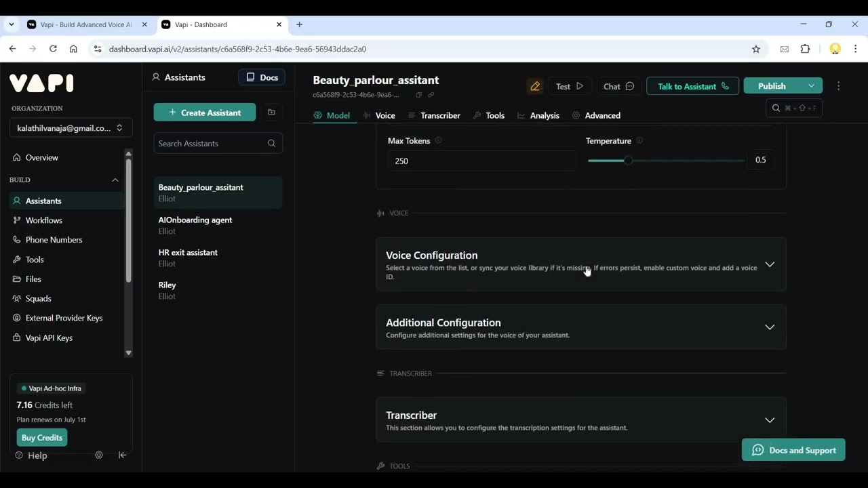Open the tab search dropdown arrow
This screenshot has height=488, width=868.
pos(11,24)
